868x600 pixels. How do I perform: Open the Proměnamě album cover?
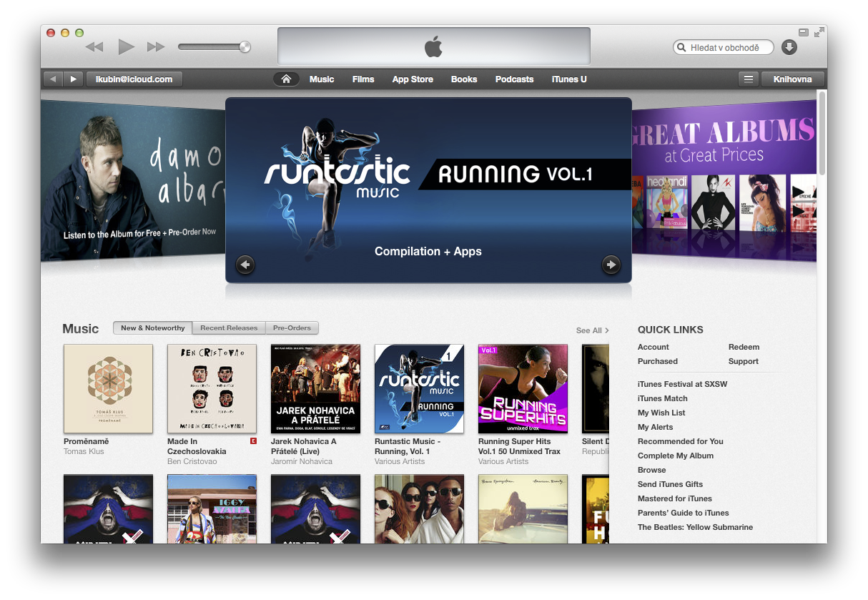(x=108, y=389)
